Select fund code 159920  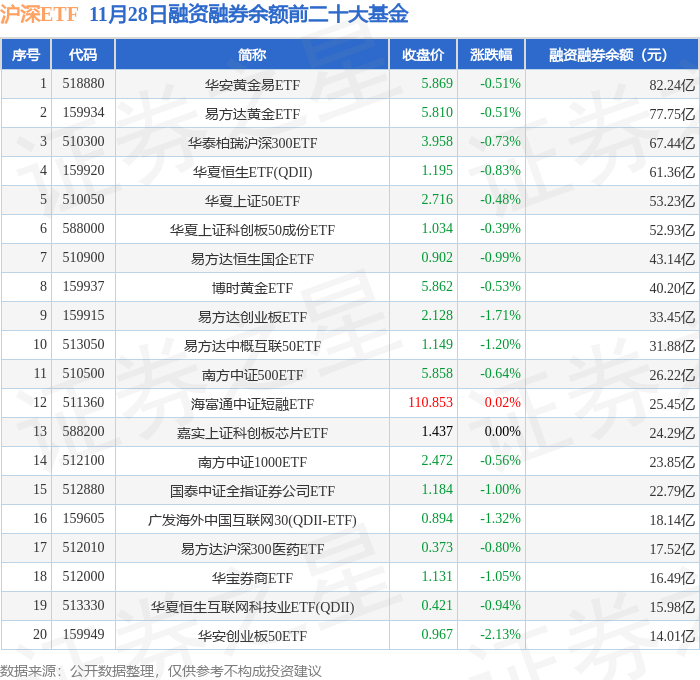pyautogui.click(x=83, y=171)
